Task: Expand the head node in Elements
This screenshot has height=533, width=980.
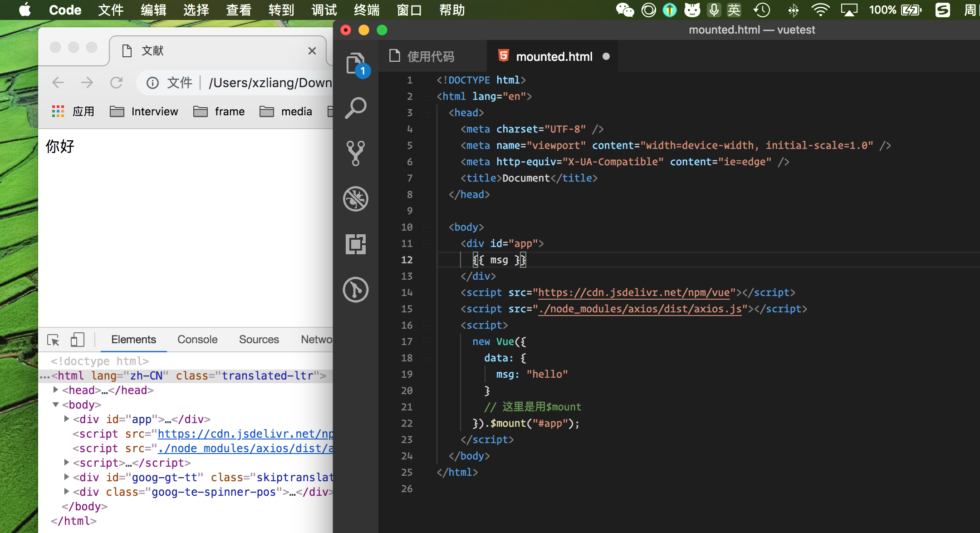Action: click(x=55, y=390)
